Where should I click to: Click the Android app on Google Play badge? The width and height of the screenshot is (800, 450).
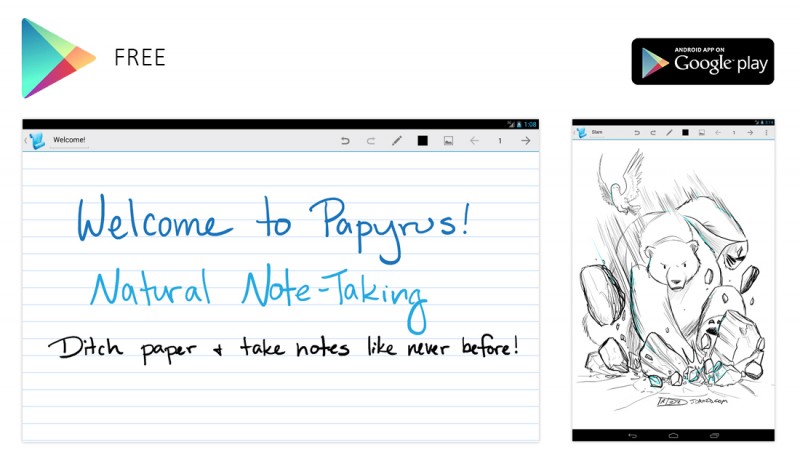pos(703,61)
